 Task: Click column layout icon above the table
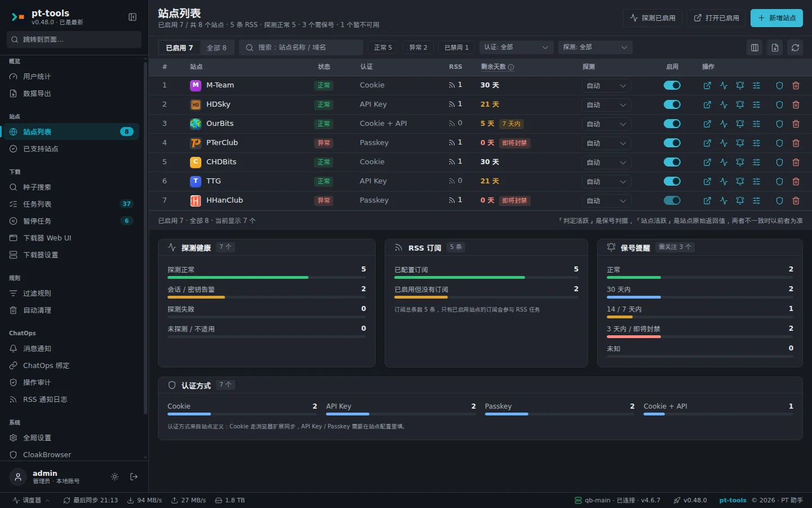pos(754,47)
